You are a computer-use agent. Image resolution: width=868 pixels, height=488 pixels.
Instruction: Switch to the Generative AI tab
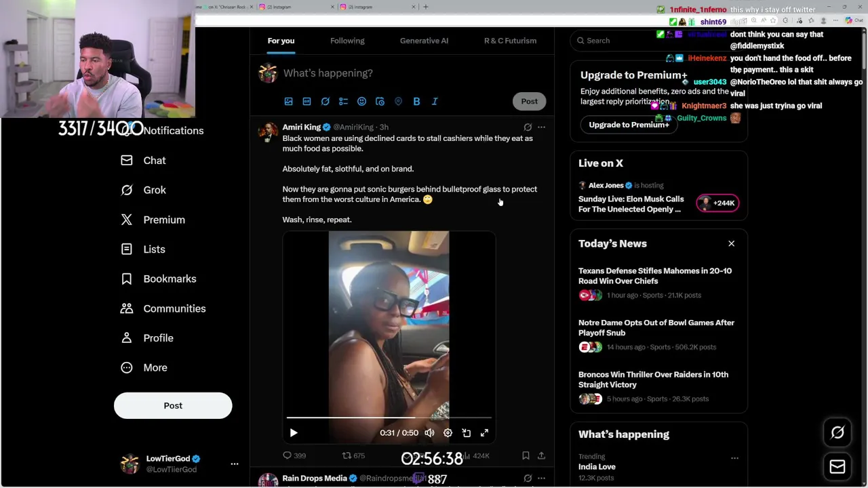tap(424, 41)
